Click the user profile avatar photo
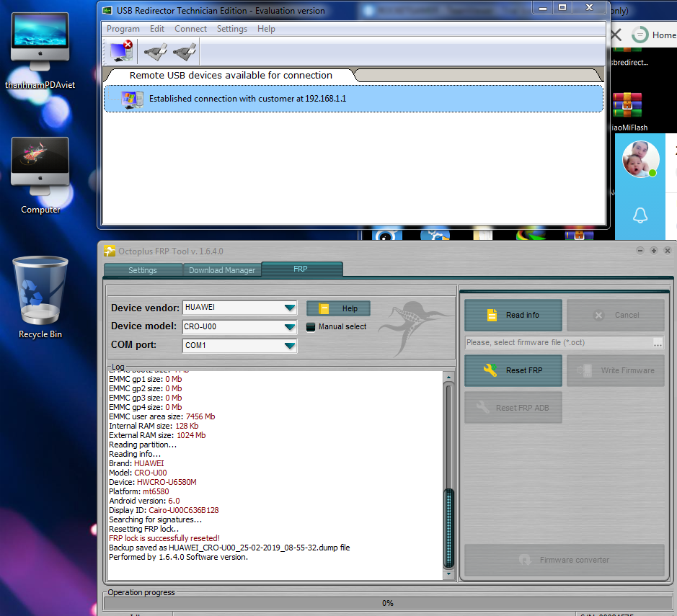677x616 pixels. (x=640, y=159)
